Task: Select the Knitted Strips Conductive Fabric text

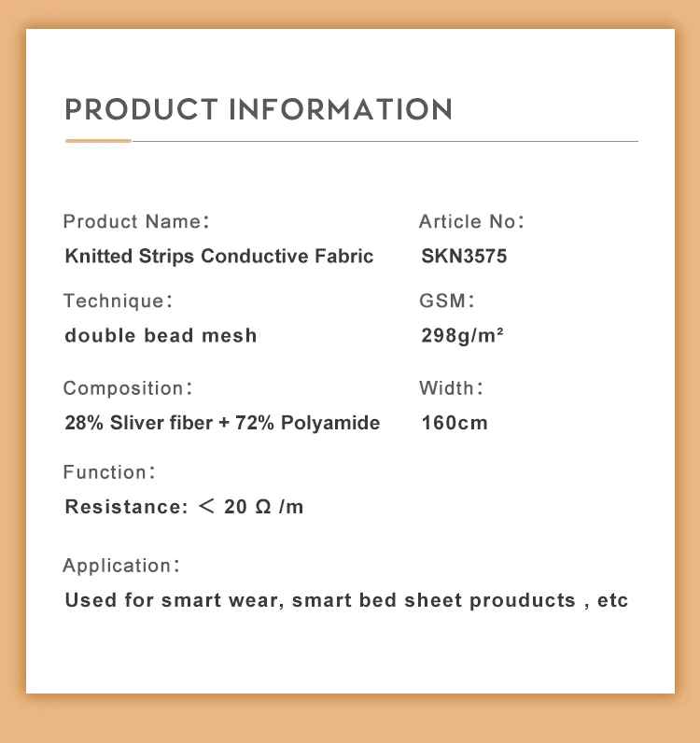Action: click(x=219, y=256)
